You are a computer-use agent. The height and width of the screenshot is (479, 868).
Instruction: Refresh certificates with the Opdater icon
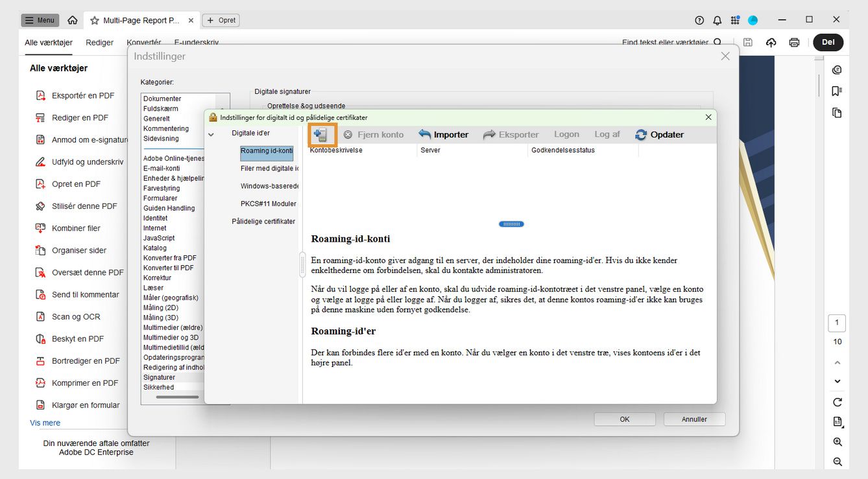coord(641,134)
